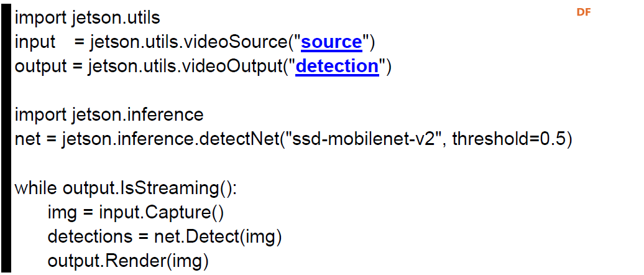644x275 pixels.
Task: Click the orange DF logo
Action: coord(583,12)
